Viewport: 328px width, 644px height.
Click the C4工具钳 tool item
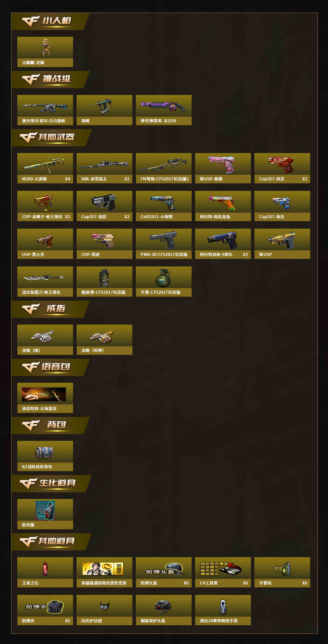tap(223, 572)
